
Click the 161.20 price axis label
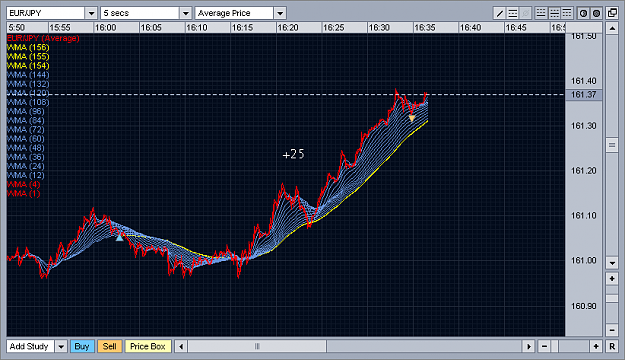click(584, 171)
